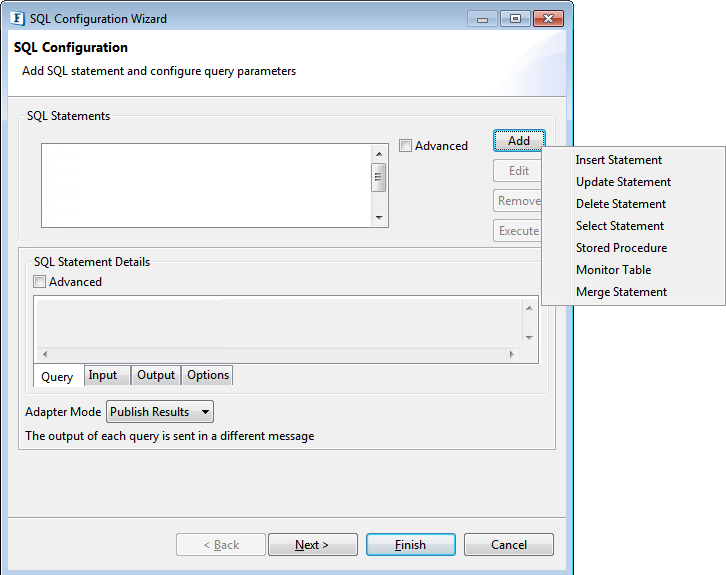Enable Advanced checkbox beside SQL Statements list
The width and height of the screenshot is (726, 575).
pyautogui.click(x=405, y=146)
